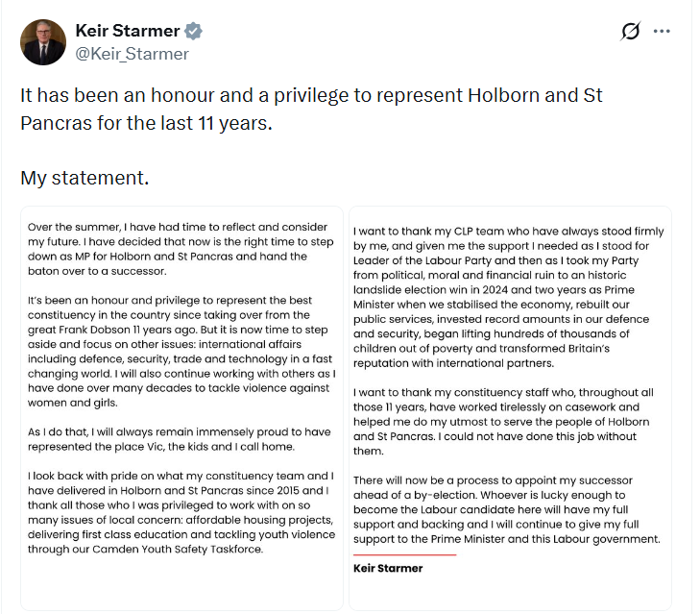Click the paragraph about constituency staff
This screenshot has width=700, height=614.
point(503,422)
